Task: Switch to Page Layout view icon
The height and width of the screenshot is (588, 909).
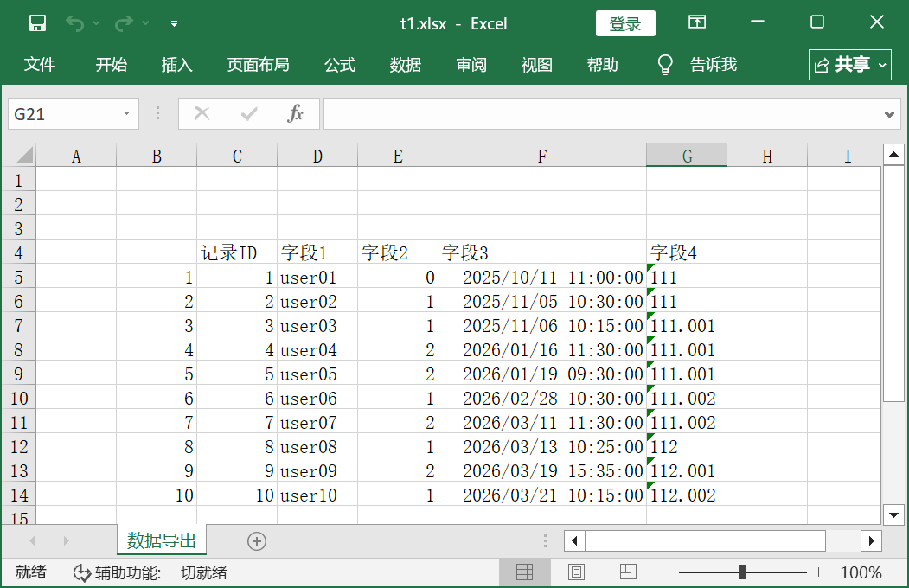Action: coord(576,572)
